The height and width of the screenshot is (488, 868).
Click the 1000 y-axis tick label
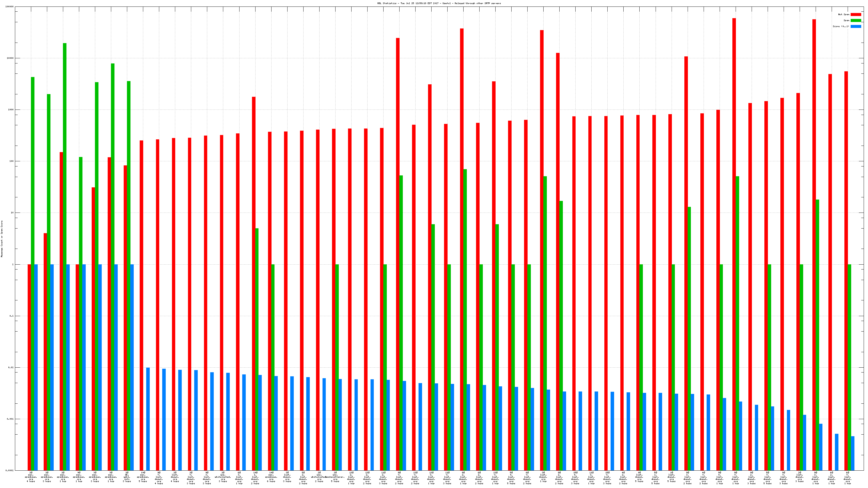pyautogui.click(x=11, y=110)
